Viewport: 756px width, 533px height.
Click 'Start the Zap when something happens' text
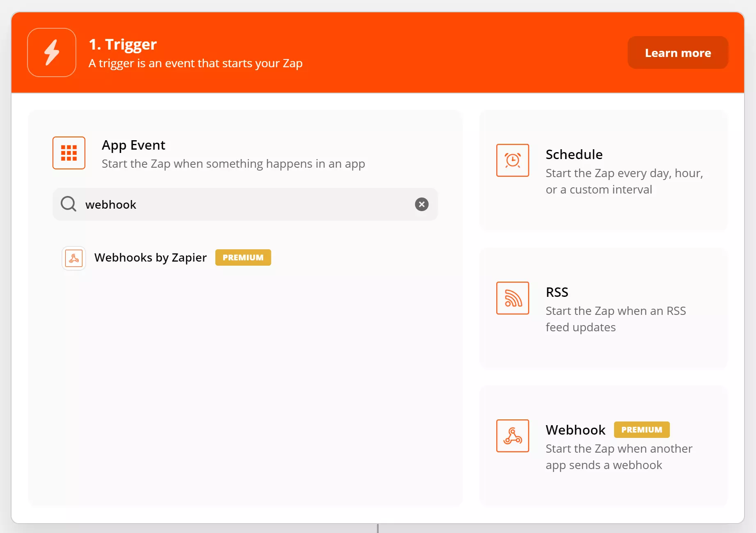(233, 164)
